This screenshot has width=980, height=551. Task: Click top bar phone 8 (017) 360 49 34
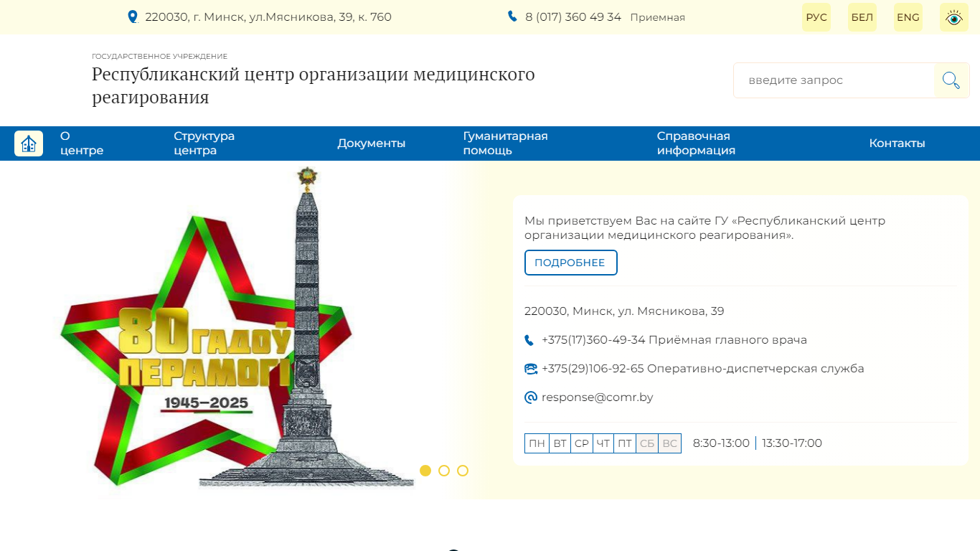[573, 17]
